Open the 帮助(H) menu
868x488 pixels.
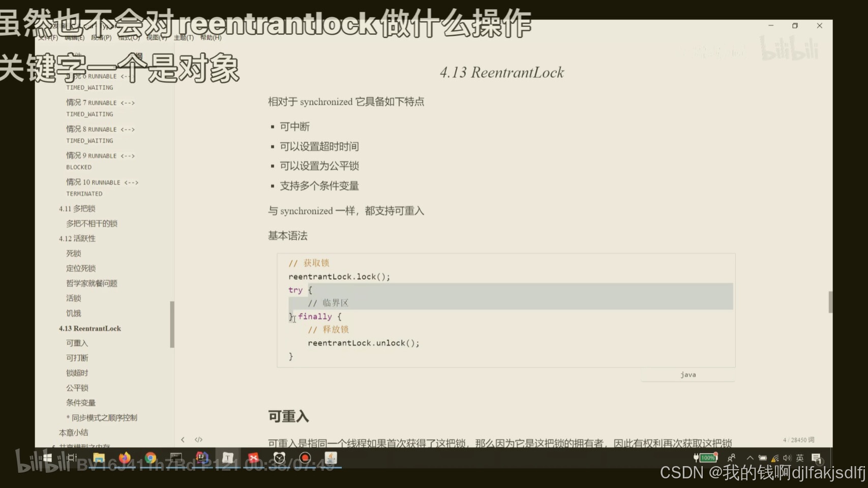[211, 38]
